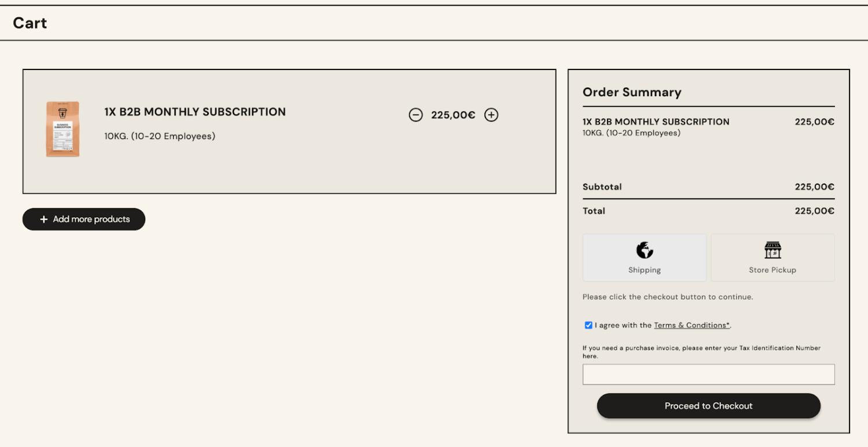Screen dimensions: 868x447
Task: Click the 225,00€ price between quantity icons
Action: click(x=453, y=115)
